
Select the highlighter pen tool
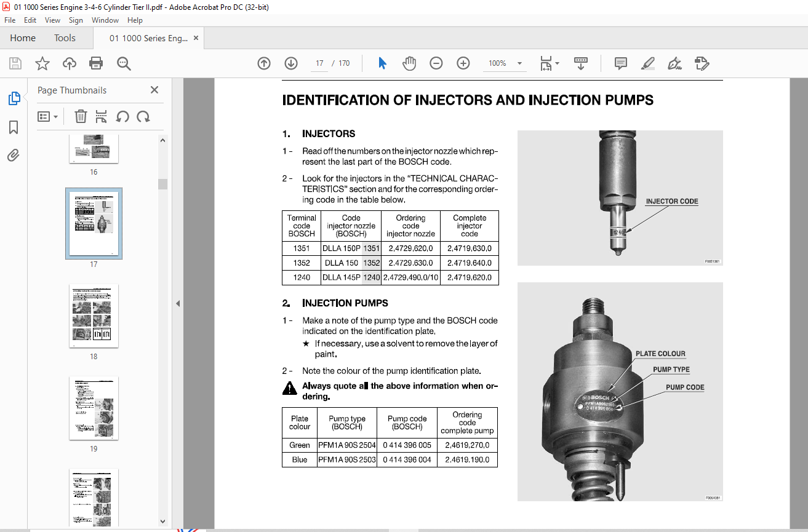click(648, 63)
